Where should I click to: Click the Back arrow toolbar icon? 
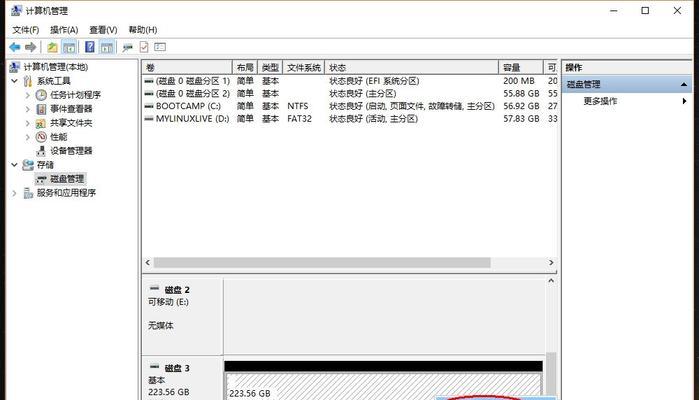[15, 47]
